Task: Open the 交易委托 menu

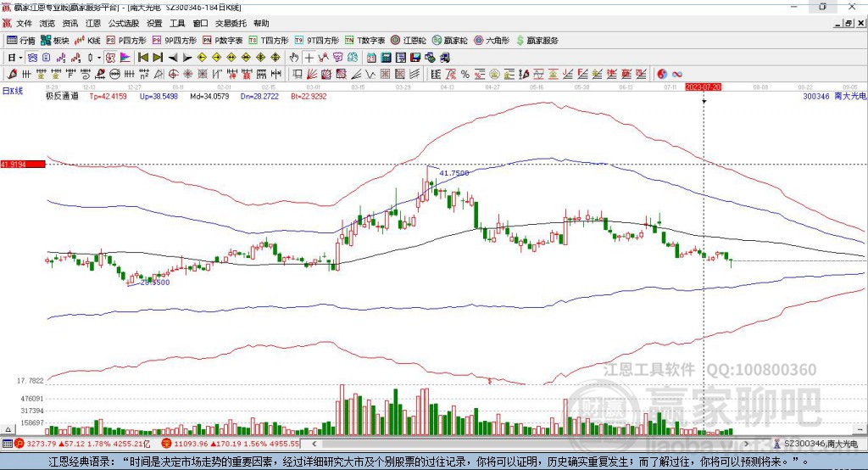Action: [x=231, y=23]
